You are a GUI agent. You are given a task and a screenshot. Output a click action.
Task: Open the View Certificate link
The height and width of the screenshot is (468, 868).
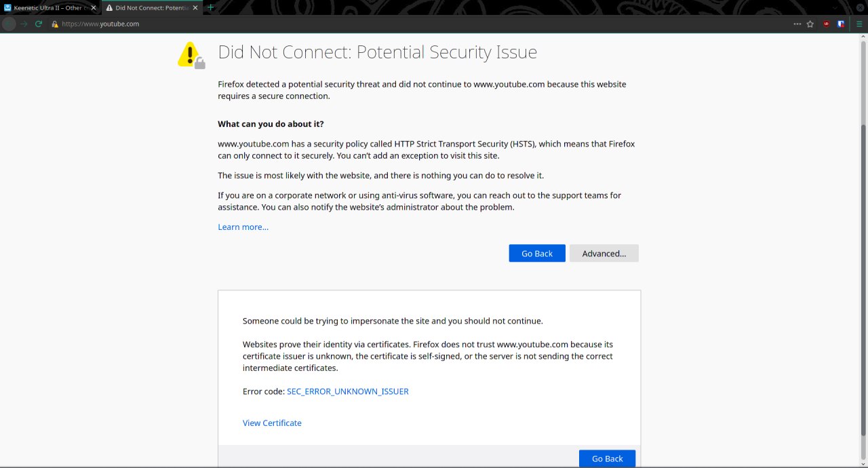pyautogui.click(x=272, y=423)
